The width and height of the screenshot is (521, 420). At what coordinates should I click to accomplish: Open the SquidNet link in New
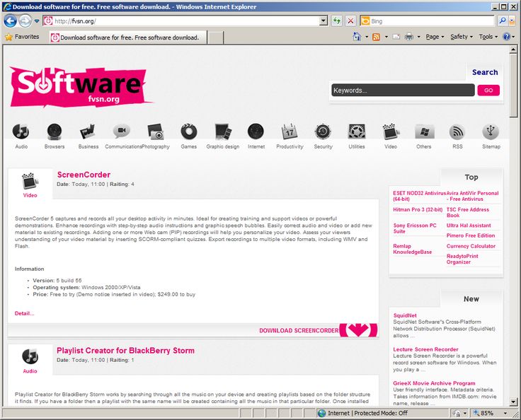(405, 315)
